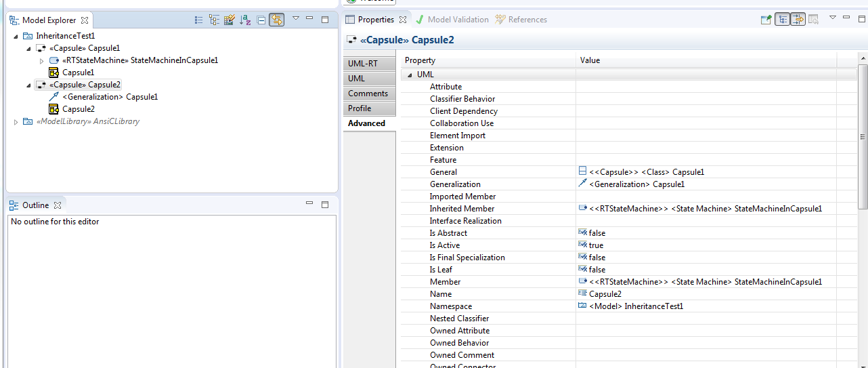Click the customize view icon in Model Explorer
The image size is (868, 368).
[x=230, y=20]
